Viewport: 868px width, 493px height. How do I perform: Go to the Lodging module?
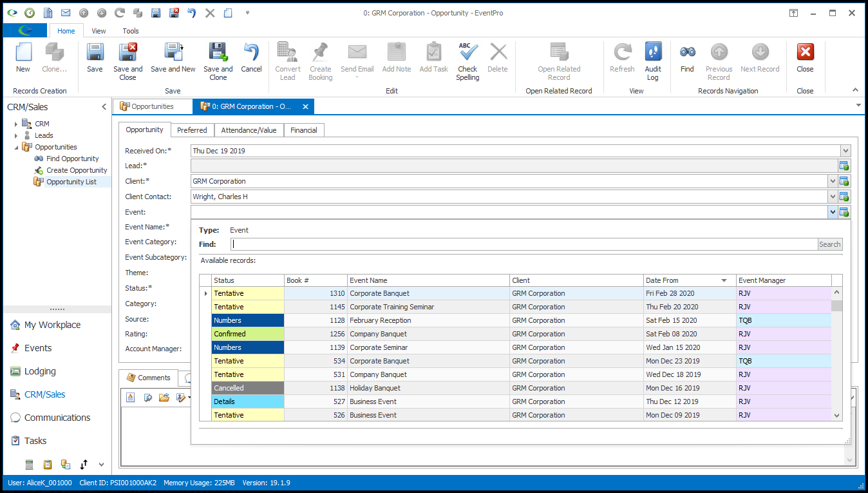coord(40,371)
